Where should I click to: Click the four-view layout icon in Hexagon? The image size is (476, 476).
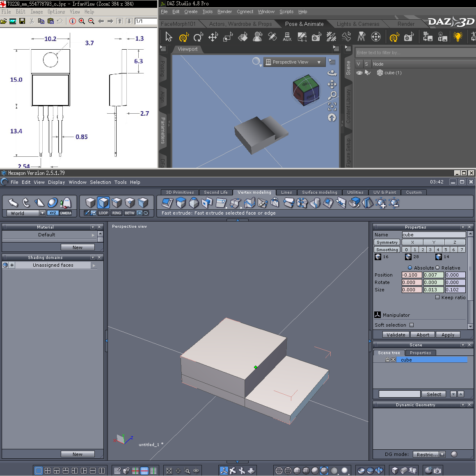coord(48,471)
